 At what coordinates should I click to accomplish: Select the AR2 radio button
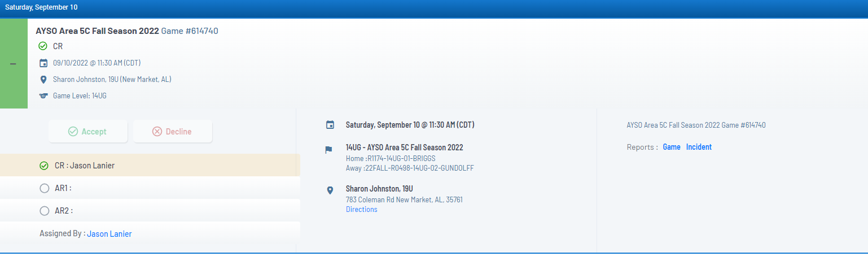pos(44,211)
